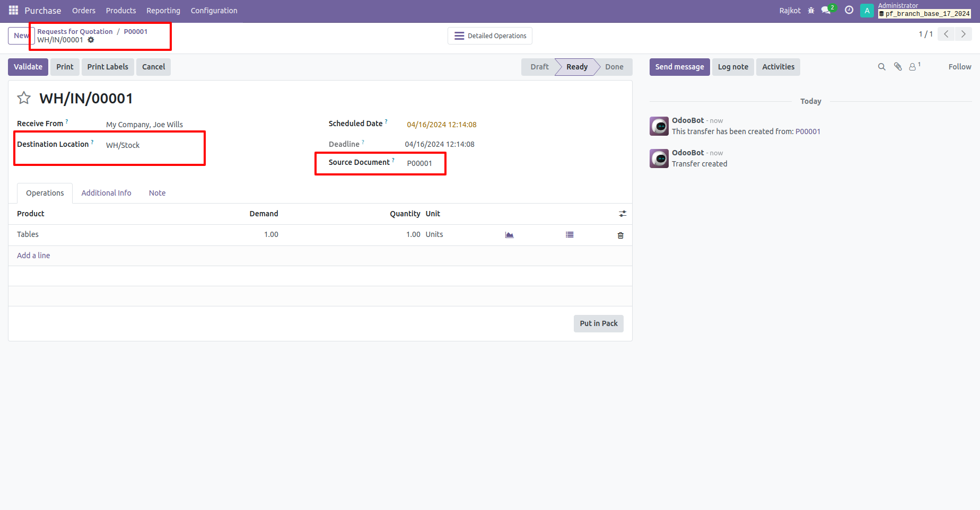
Task: Validate the transfer
Action: click(x=28, y=67)
